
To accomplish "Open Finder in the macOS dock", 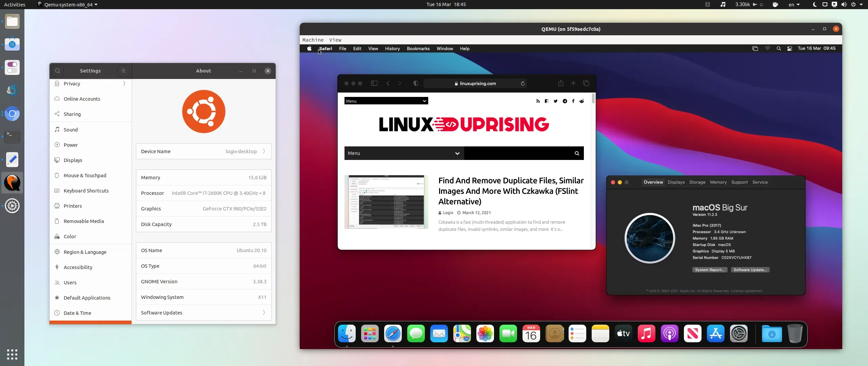I will [347, 334].
